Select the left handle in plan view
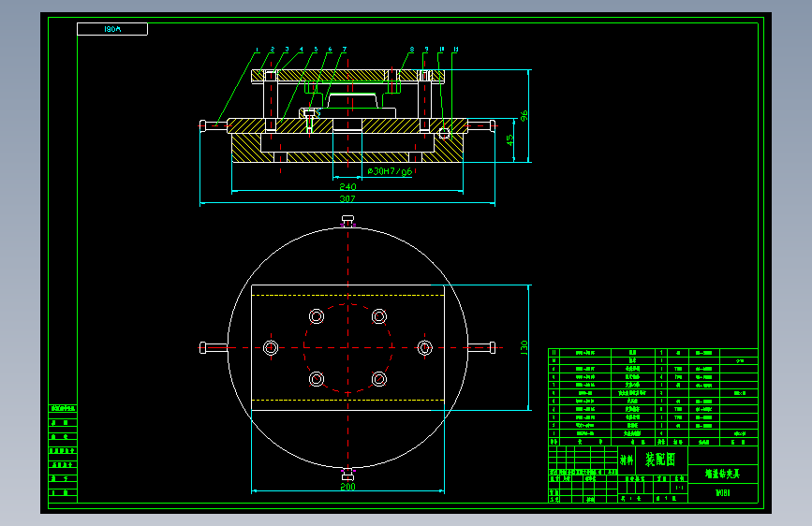The height and width of the screenshot is (526, 812). tap(214, 347)
